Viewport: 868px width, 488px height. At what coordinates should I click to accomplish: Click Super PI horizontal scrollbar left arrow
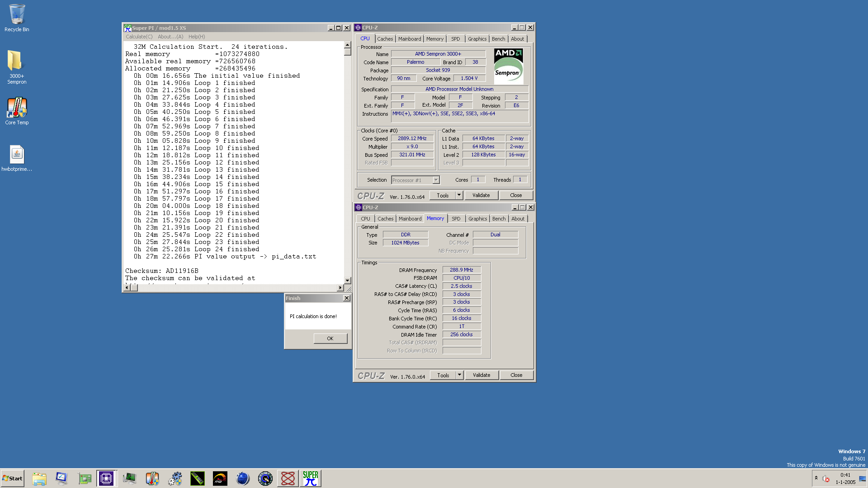127,288
